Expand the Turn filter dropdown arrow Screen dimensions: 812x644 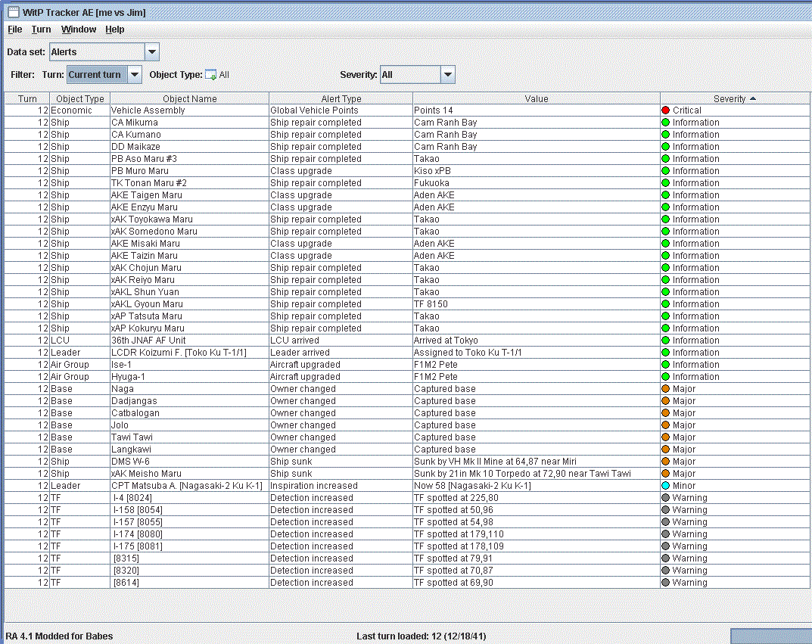pos(134,75)
